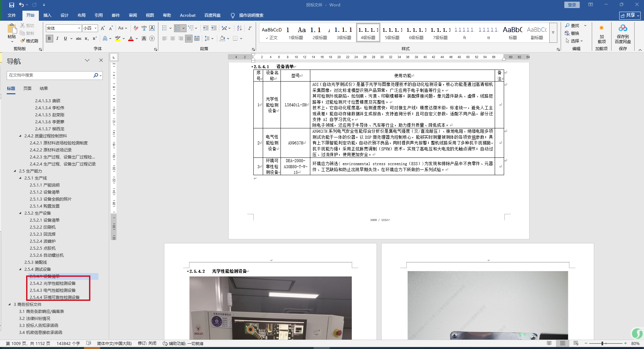Increase paragraph indent

214,28
